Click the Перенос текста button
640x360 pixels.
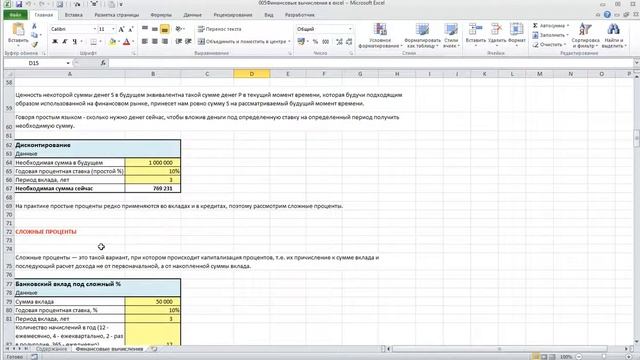tap(220, 29)
